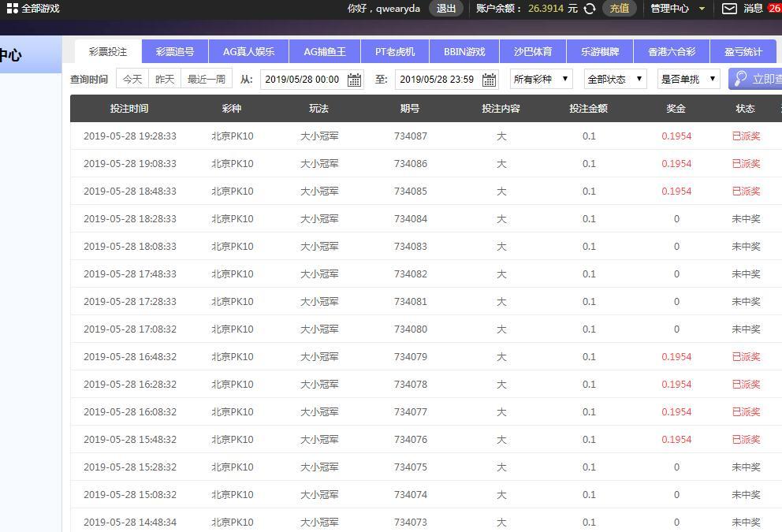The image size is (782, 532).
Task: Select issue number 734087
Action: point(411,136)
